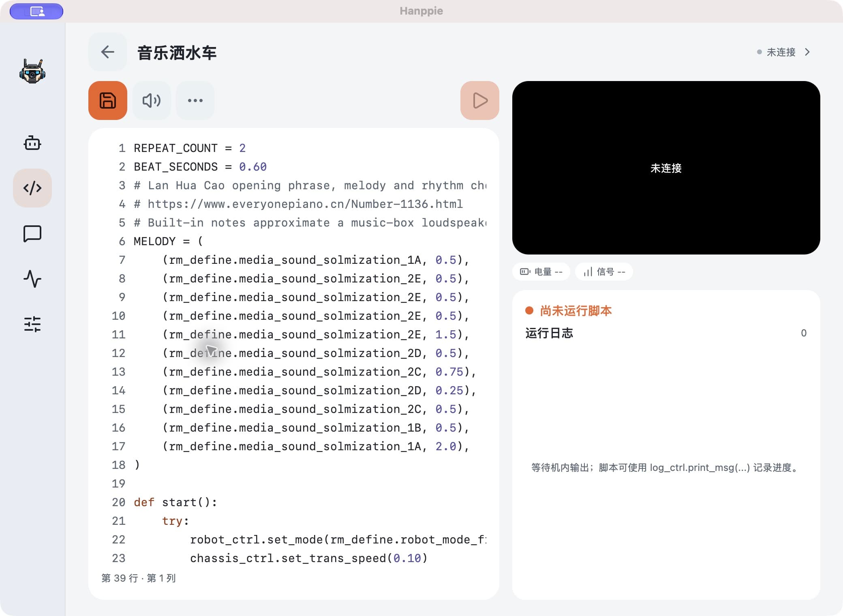Click the try: line

pos(175,521)
